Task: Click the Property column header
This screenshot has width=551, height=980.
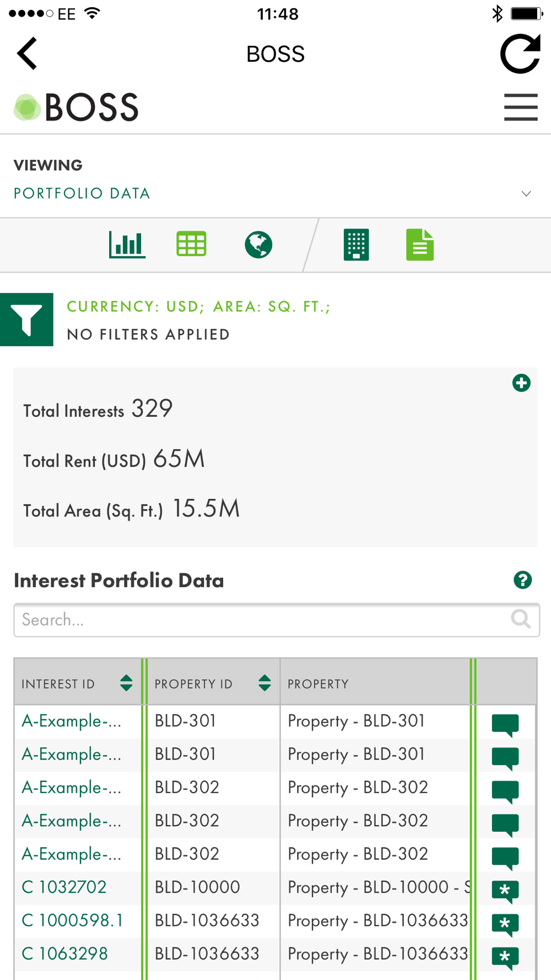Action: click(318, 684)
